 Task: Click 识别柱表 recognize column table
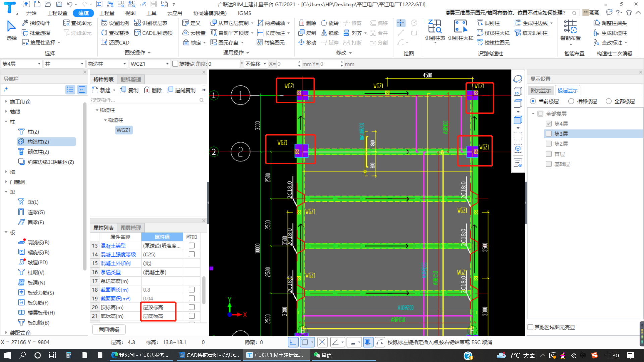click(435, 30)
